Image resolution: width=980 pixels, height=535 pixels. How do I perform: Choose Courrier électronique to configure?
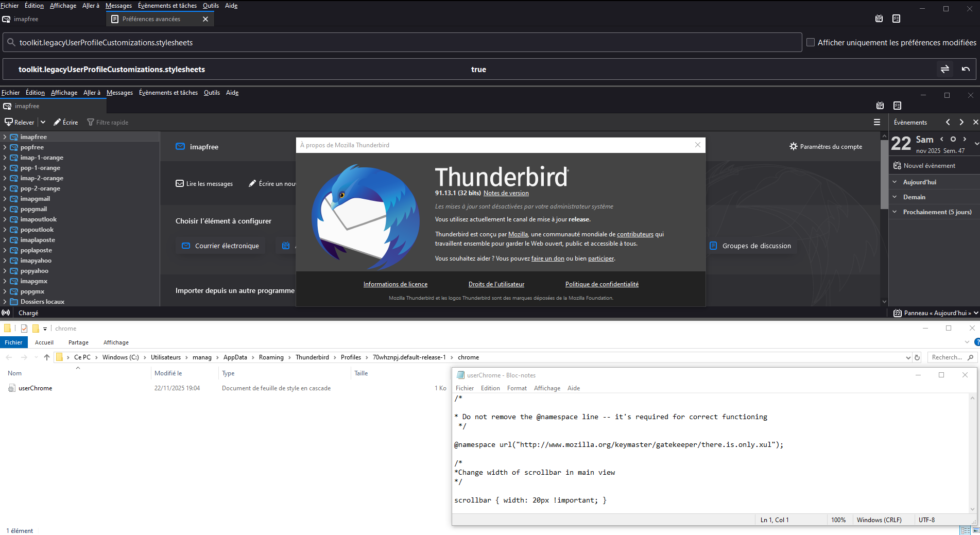(220, 246)
